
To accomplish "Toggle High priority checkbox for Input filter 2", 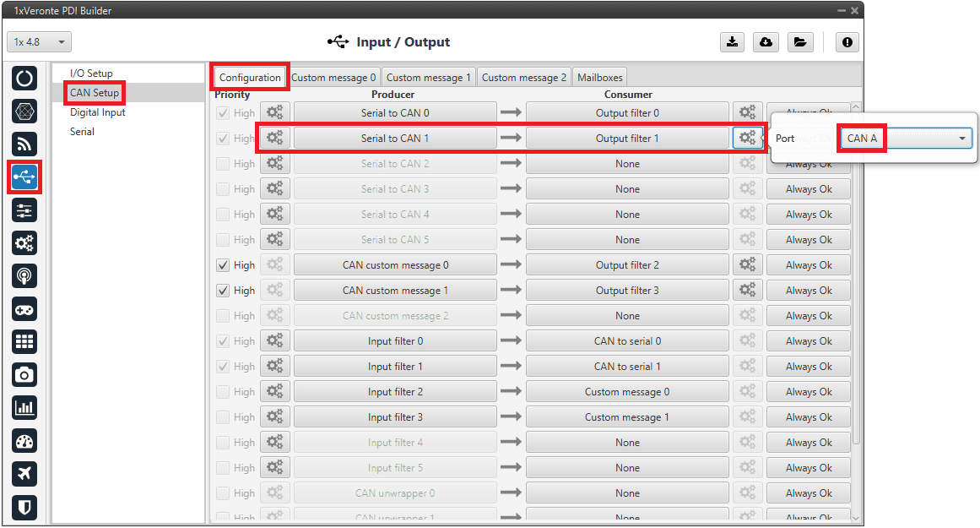I will [x=223, y=392].
